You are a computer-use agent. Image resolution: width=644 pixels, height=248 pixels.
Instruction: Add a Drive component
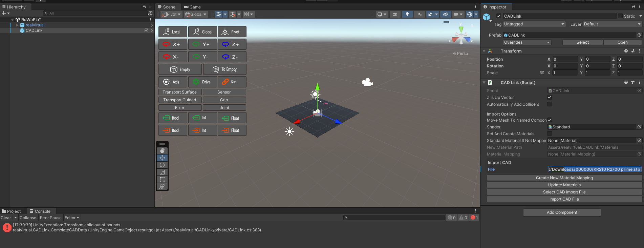coord(202,82)
